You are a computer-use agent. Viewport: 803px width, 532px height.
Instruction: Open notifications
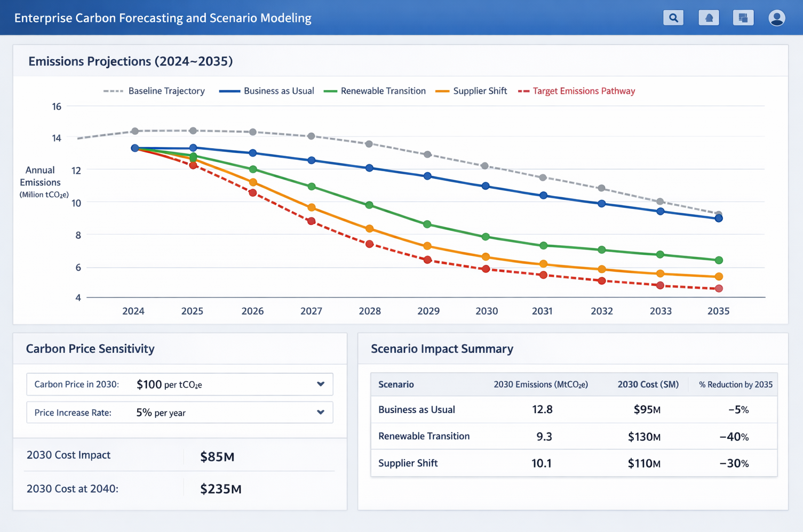coord(708,17)
